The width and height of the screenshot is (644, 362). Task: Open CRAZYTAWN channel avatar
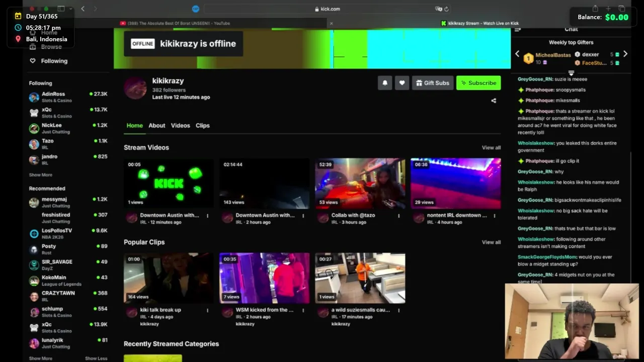pyautogui.click(x=34, y=296)
